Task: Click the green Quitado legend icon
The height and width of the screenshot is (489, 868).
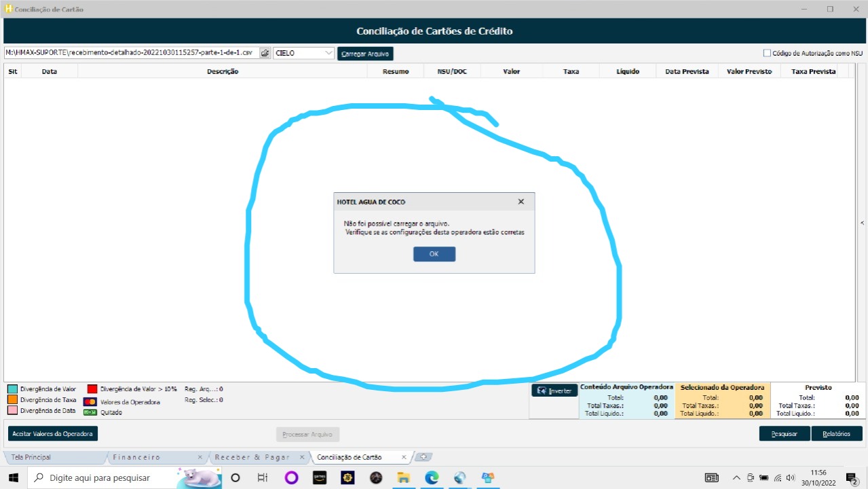Action: (90, 412)
